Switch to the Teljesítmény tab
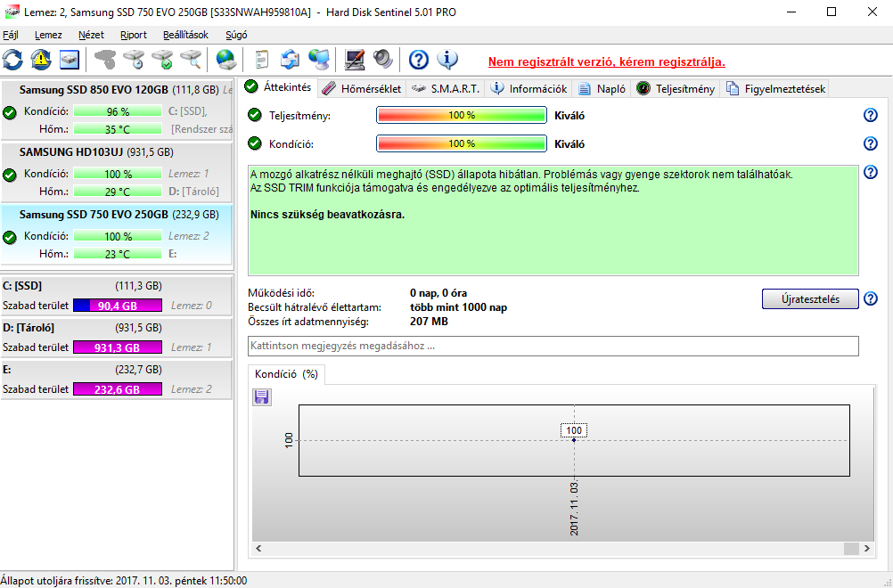Viewport: 893px width, 588px height. coord(676,89)
